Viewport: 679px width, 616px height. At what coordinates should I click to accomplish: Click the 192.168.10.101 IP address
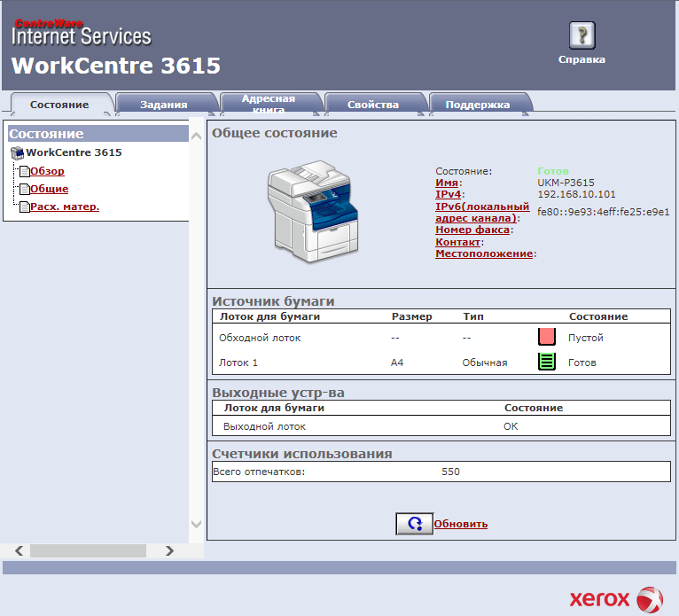[x=576, y=194]
